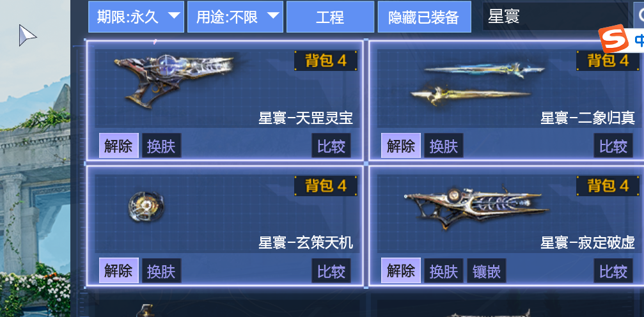Toggle the 隐藏已装备 filter
644x317 pixels.
pos(424,17)
